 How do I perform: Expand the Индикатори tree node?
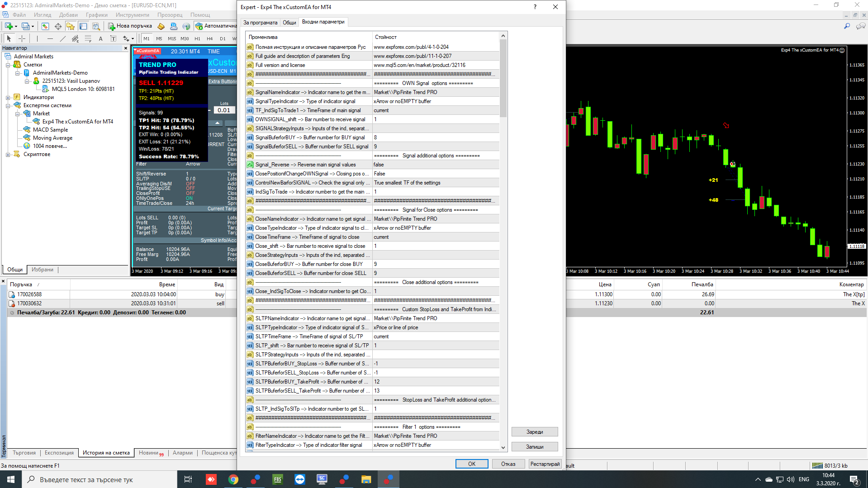8,97
